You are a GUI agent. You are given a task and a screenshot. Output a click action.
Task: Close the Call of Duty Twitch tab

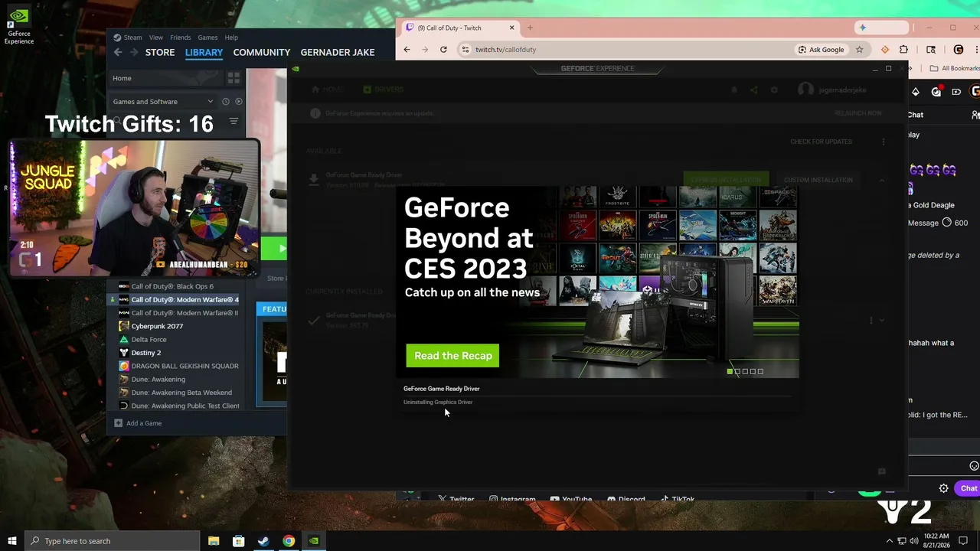(x=512, y=28)
